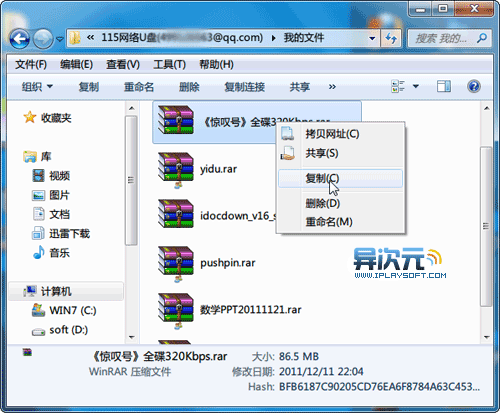500x413 pixels.
Task: Select 数学PPT20111121.rar file name
Action: point(250,310)
